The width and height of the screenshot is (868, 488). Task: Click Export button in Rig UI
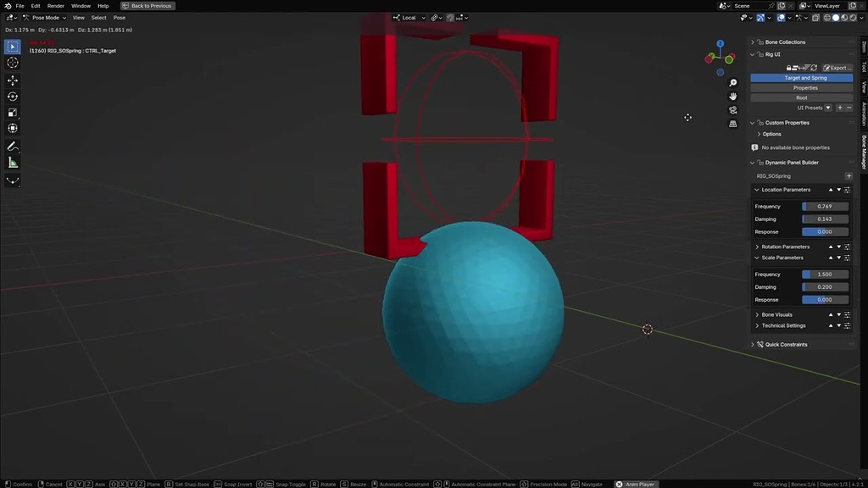(x=837, y=68)
